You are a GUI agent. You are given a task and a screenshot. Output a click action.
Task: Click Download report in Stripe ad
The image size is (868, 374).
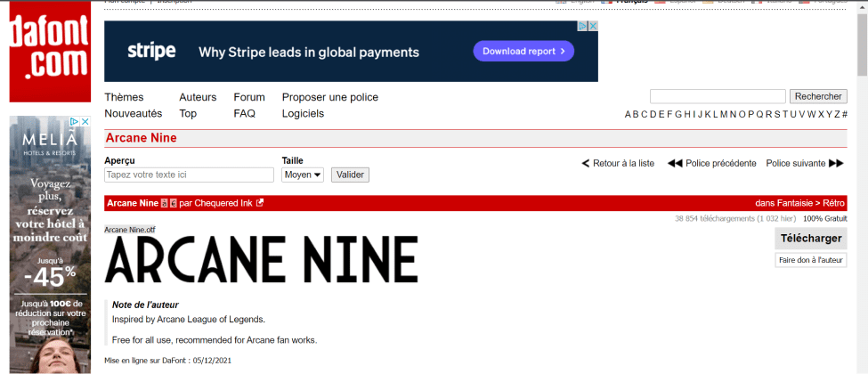pos(523,51)
